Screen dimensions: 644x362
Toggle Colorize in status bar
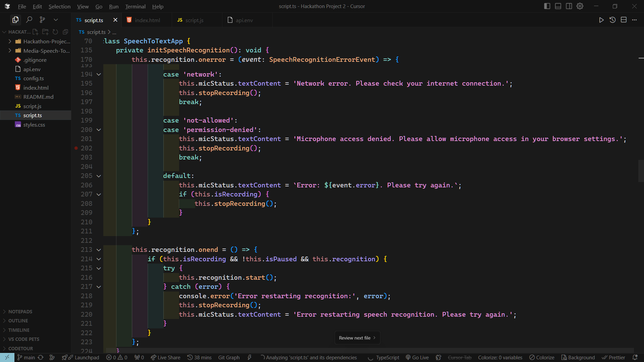tap(542, 358)
